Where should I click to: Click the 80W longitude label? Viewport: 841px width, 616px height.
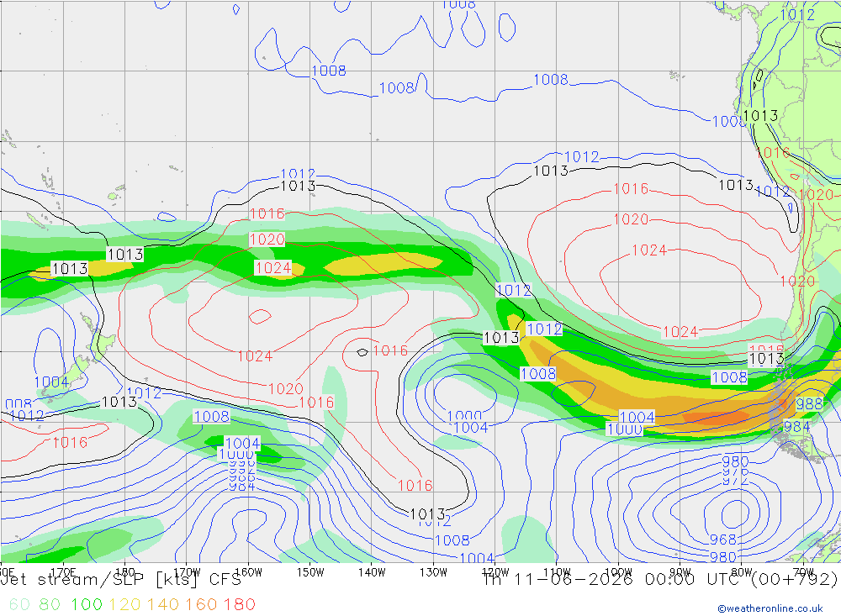(x=742, y=572)
